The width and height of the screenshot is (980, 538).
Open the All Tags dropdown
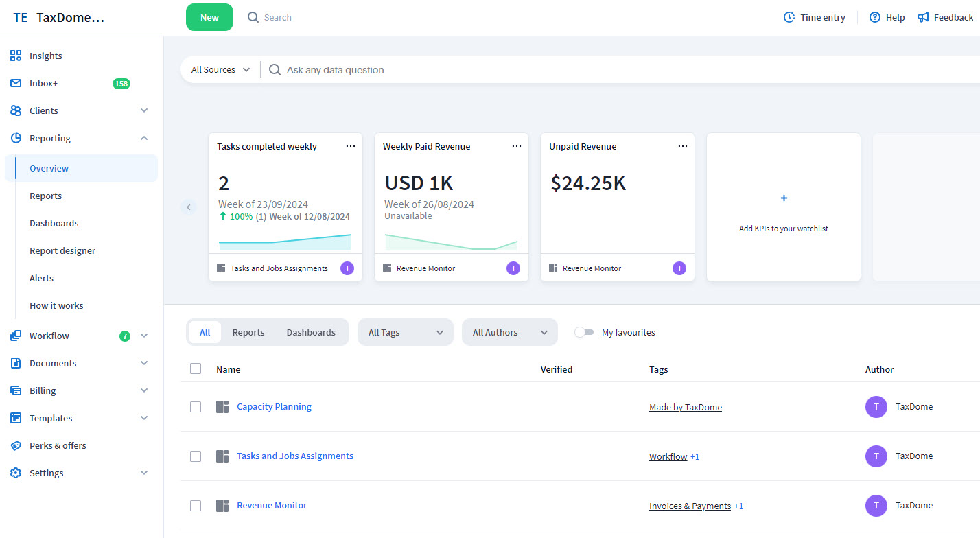pyautogui.click(x=405, y=332)
